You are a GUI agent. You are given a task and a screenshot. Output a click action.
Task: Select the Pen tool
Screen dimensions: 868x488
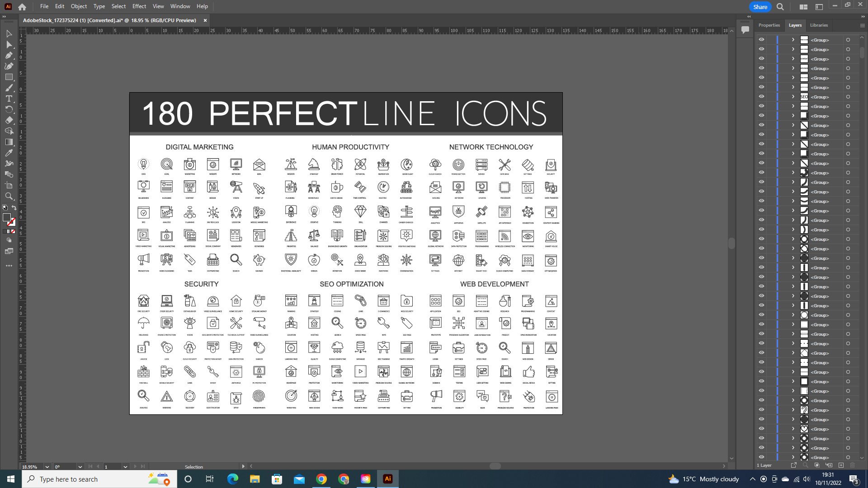click(9, 55)
